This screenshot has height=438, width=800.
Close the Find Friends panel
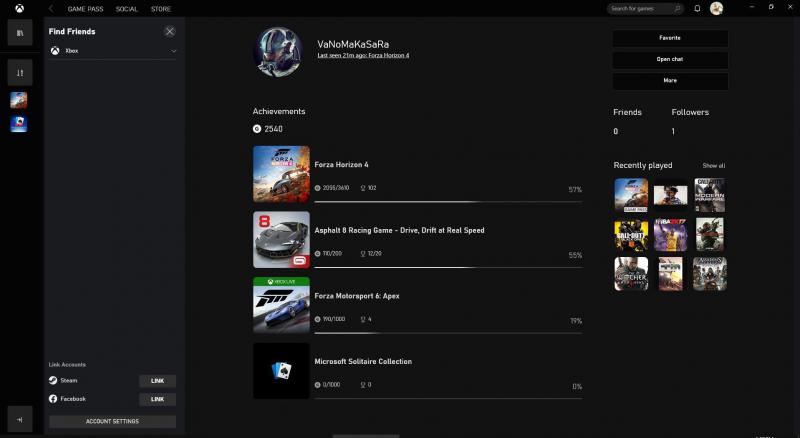click(169, 32)
